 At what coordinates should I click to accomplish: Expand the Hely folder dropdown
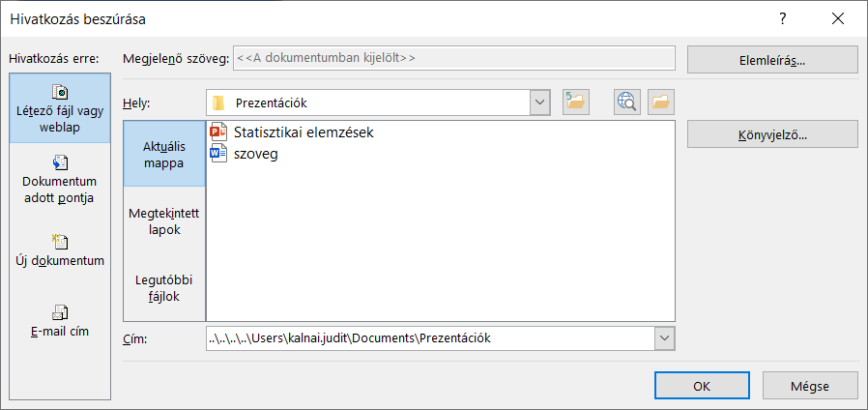pyautogui.click(x=539, y=102)
